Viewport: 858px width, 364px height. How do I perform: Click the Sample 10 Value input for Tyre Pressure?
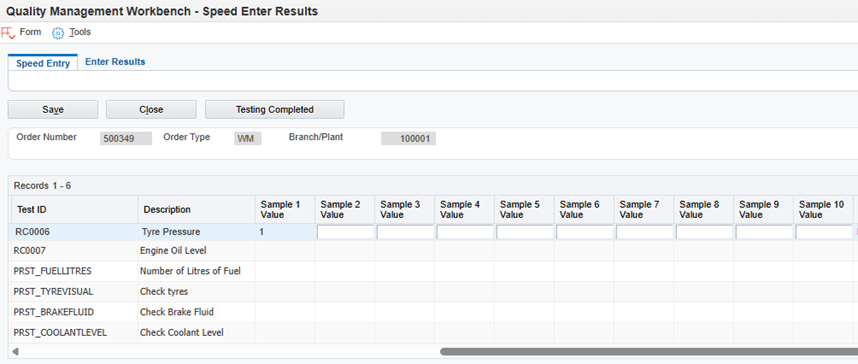(824, 232)
